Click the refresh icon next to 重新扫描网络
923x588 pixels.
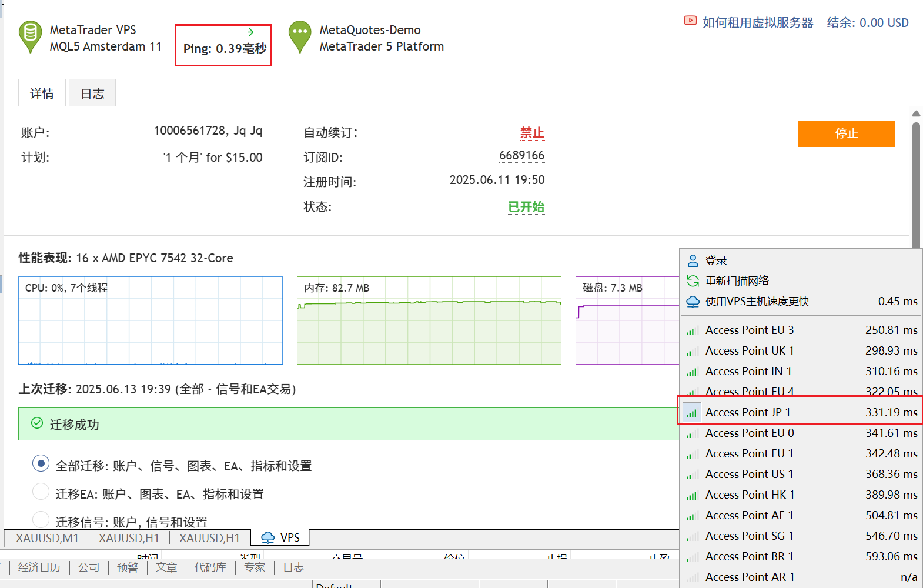(693, 281)
